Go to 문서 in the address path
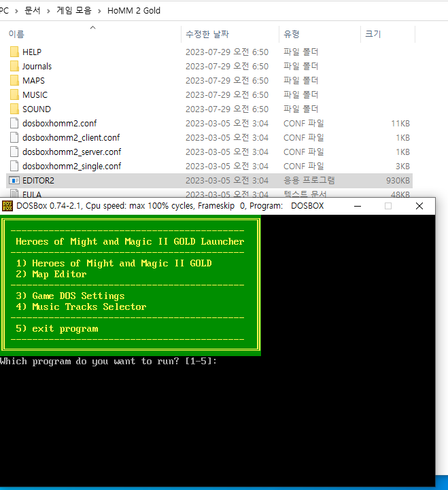 [33, 11]
